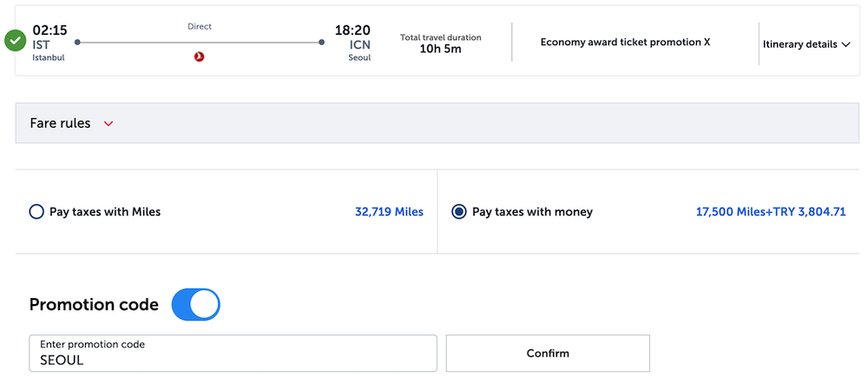The width and height of the screenshot is (868, 378).
Task: Turn off the Promotion code switch
Action: click(x=196, y=304)
